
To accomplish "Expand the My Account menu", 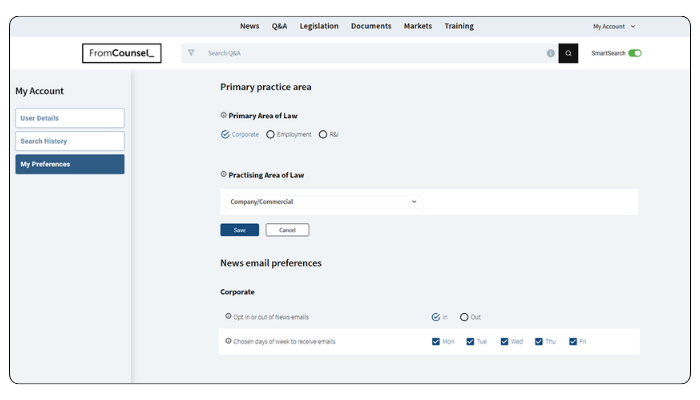I will click(614, 27).
